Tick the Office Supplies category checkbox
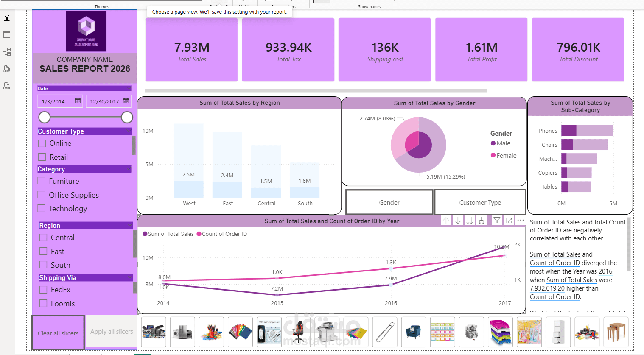Viewport: 644px width, 355px height. pyautogui.click(x=42, y=195)
